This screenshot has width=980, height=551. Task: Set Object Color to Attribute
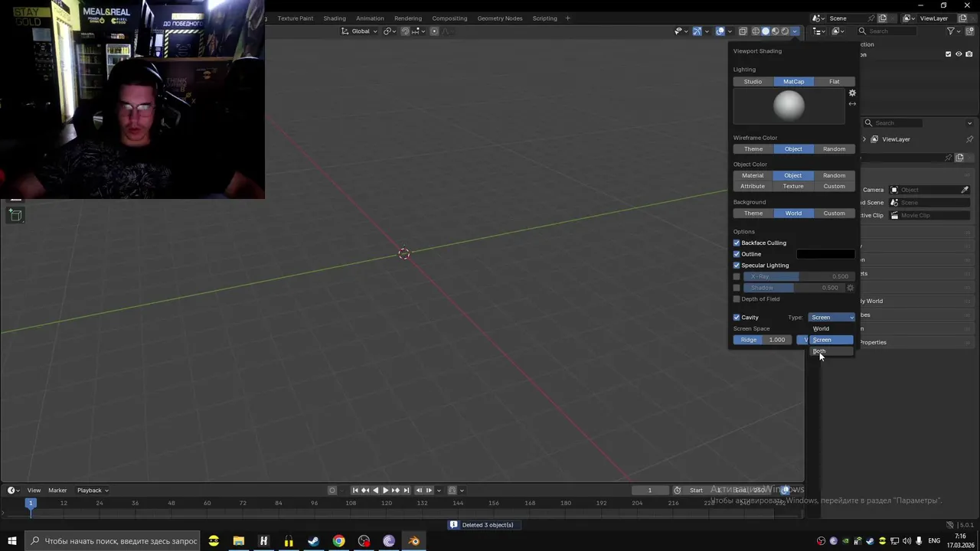point(753,186)
